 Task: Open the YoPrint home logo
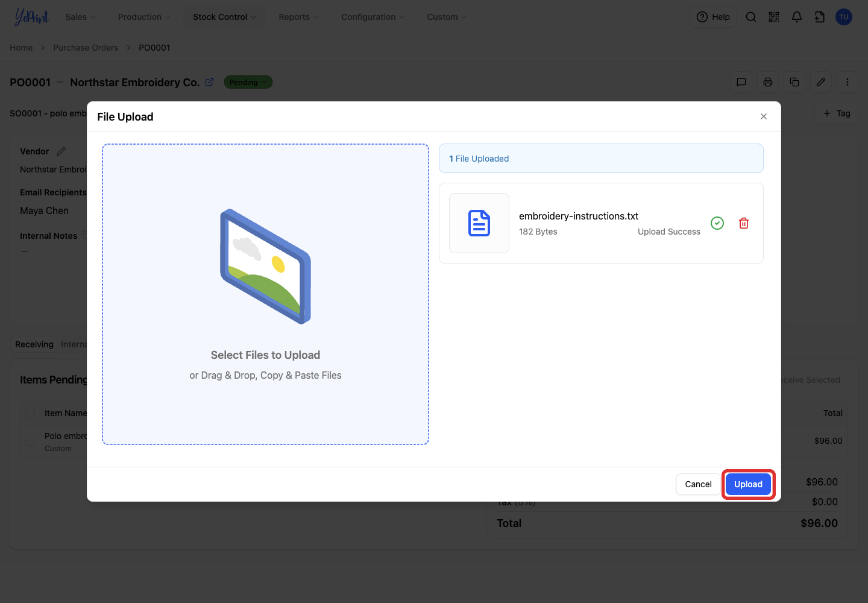[x=32, y=17]
